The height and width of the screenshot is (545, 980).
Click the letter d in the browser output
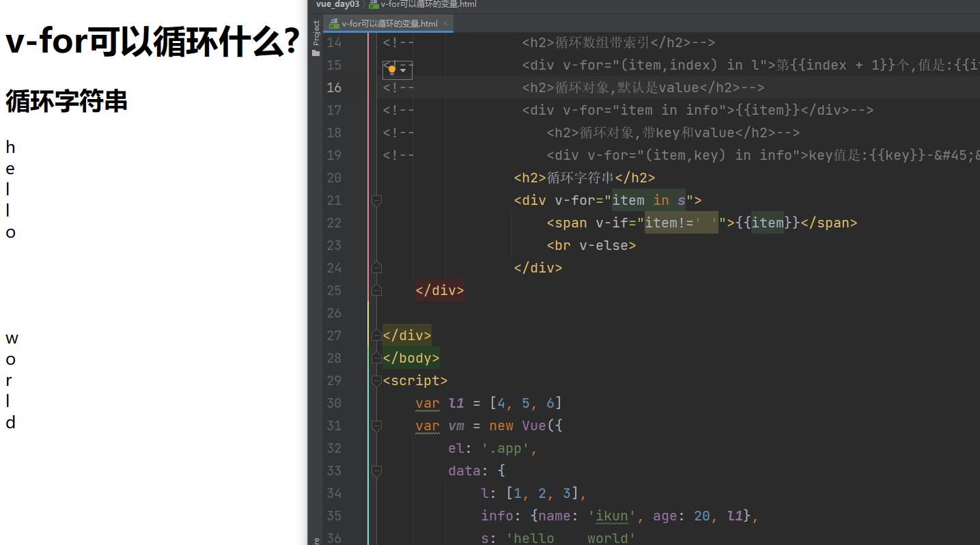(x=10, y=423)
